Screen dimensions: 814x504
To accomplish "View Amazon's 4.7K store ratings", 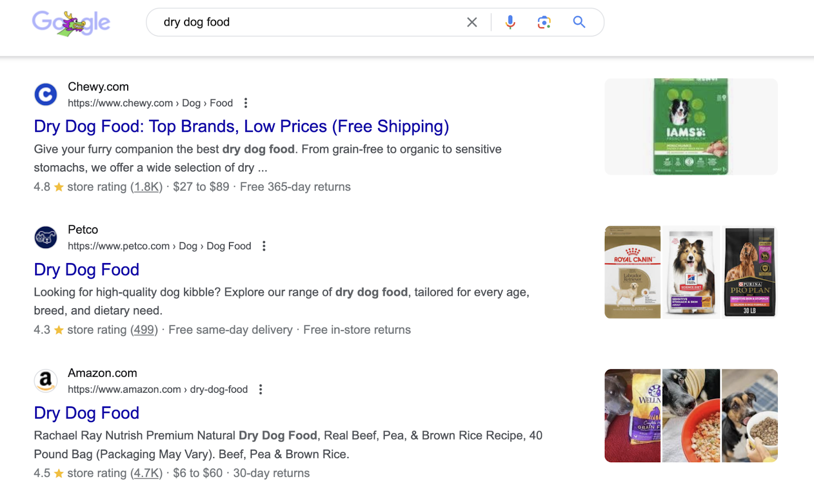I will coord(147,473).
